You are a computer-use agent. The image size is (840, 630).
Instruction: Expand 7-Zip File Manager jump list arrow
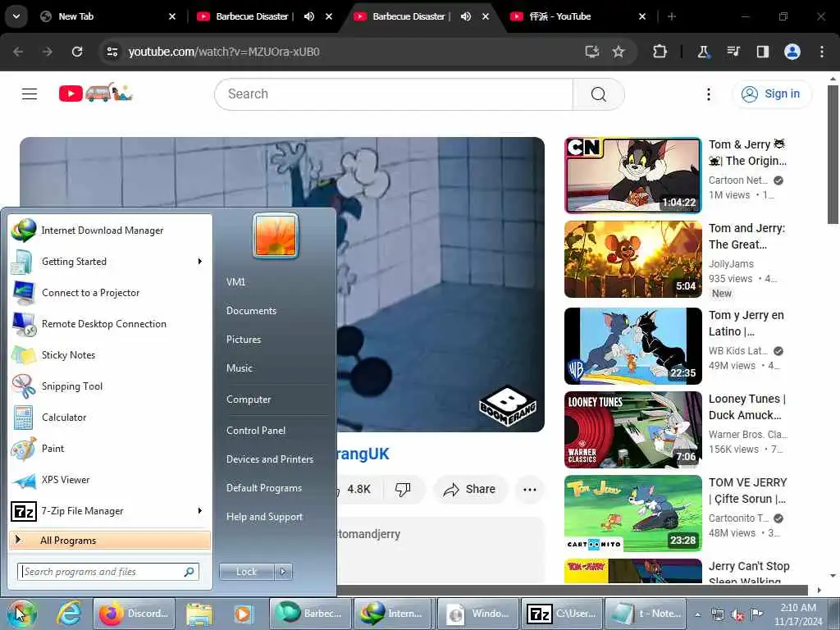[200, 511]
